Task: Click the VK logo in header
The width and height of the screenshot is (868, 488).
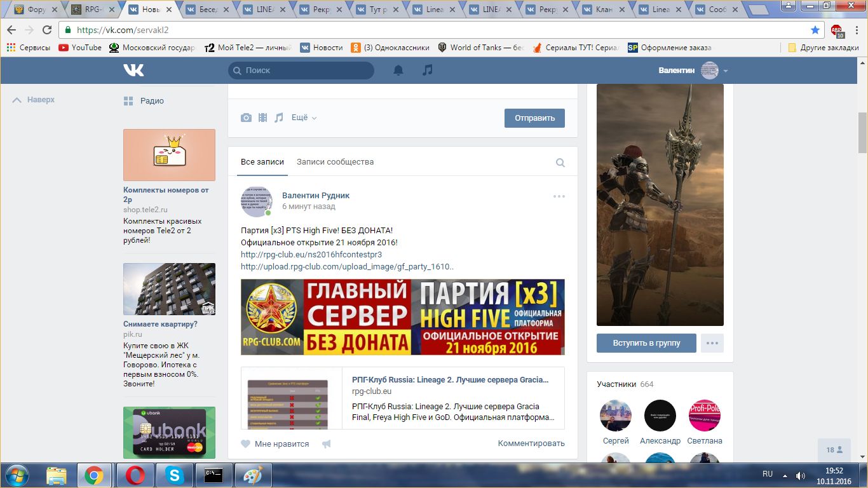Action: coord(133,71)
